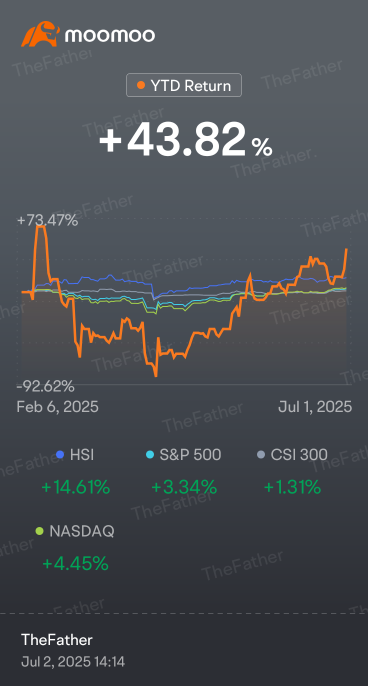The image size is (368, 686).
Task: Click the HSI +14.61% value
Action: point(76,487)
